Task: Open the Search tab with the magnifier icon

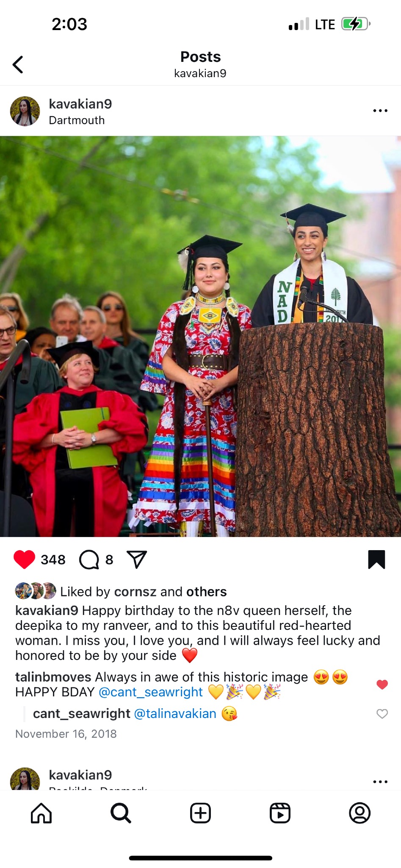Action: 121,813
